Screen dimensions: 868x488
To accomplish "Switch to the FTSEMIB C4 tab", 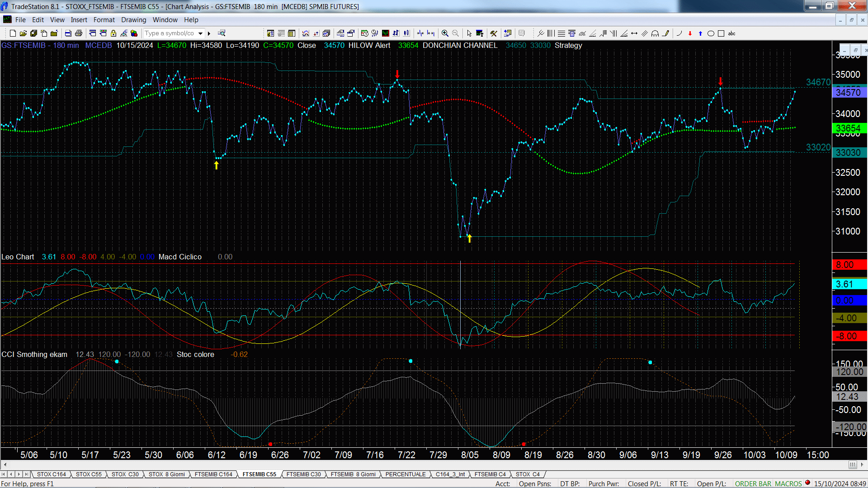I will pyautogui.click(x=490, y=474).
